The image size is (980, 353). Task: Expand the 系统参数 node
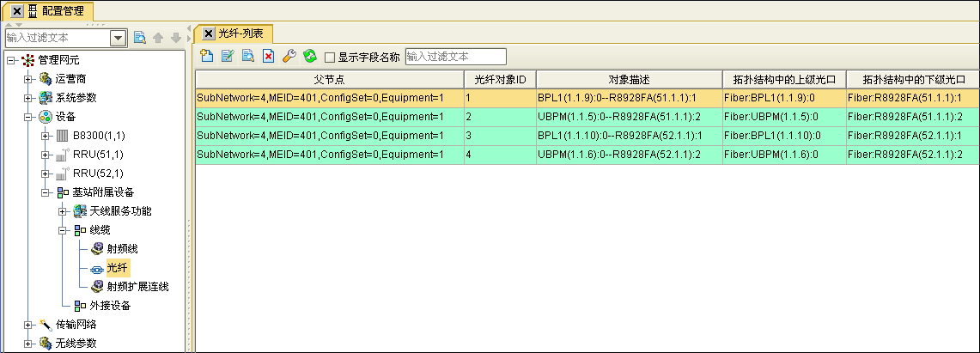(28, 98)
